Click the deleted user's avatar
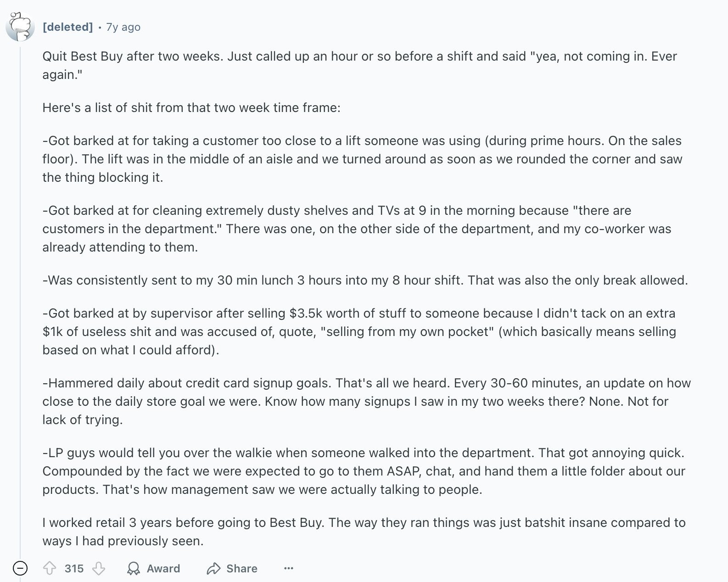This screenshot has width=728, height=582. click(20, 27)
